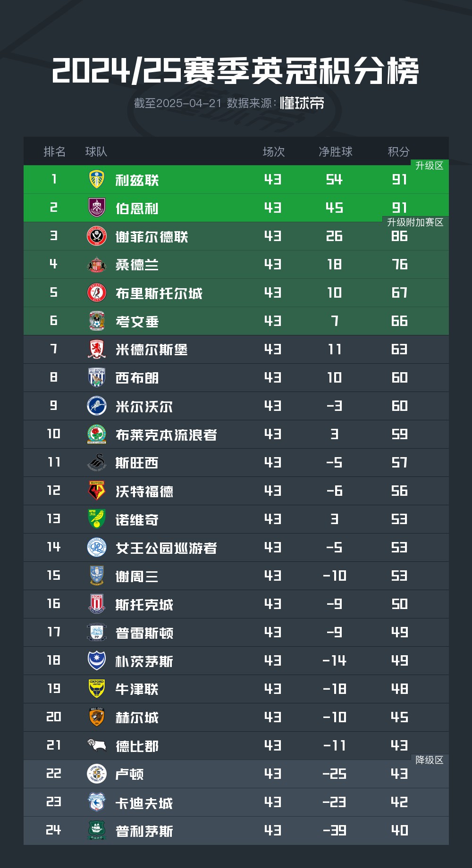Click the Swansea City swan logo
This screenshot has width=472, height=868.
pyautogui.click(x=97, y=462)
